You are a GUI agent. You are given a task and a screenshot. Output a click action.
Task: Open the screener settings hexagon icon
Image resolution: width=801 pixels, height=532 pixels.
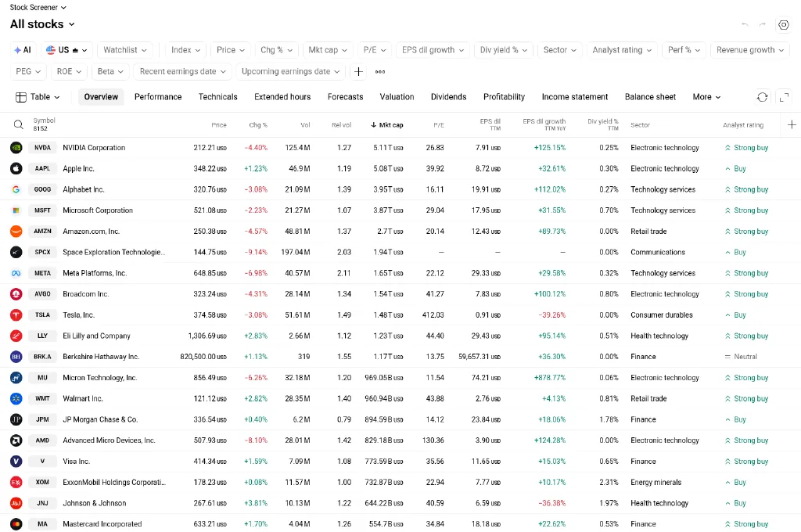[784, 24]
